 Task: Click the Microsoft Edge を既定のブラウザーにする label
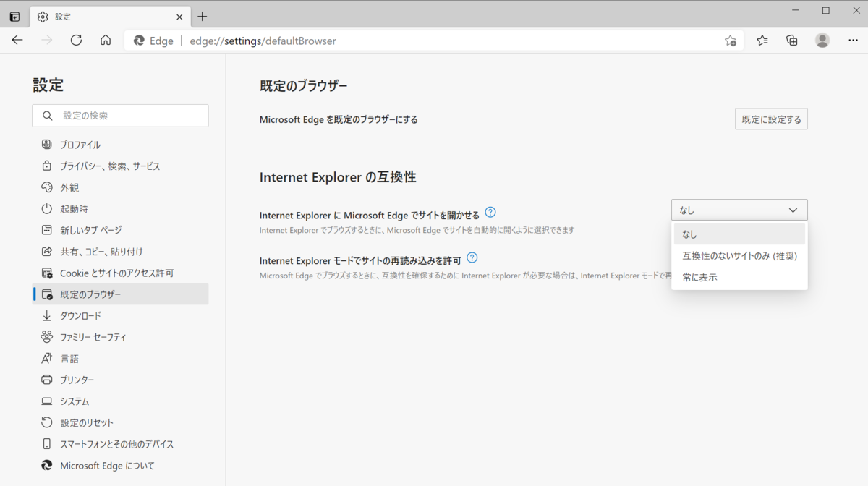[x=339, y=119]
